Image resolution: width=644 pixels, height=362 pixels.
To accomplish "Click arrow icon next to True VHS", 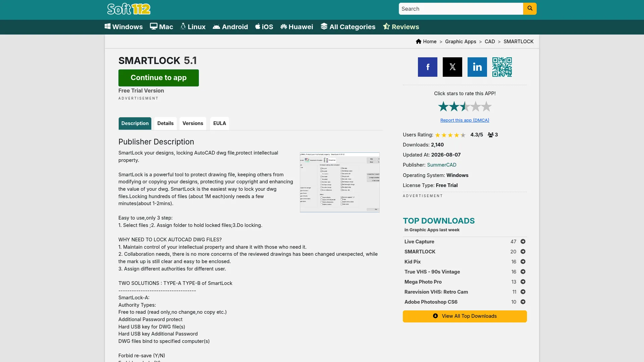I will (x=523, y=272).
